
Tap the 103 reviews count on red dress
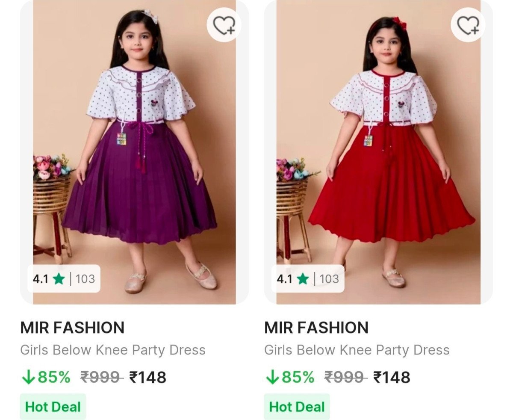tap(329, 279)
